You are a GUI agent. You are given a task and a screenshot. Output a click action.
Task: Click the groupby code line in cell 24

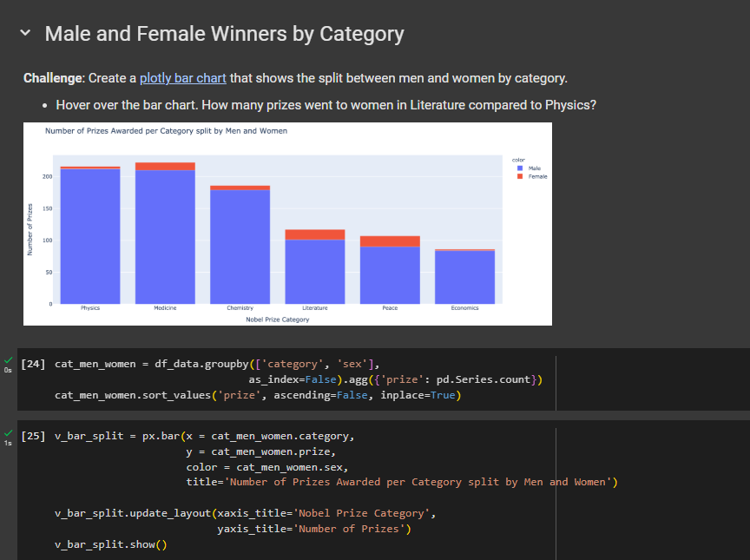tap(217, 364)
